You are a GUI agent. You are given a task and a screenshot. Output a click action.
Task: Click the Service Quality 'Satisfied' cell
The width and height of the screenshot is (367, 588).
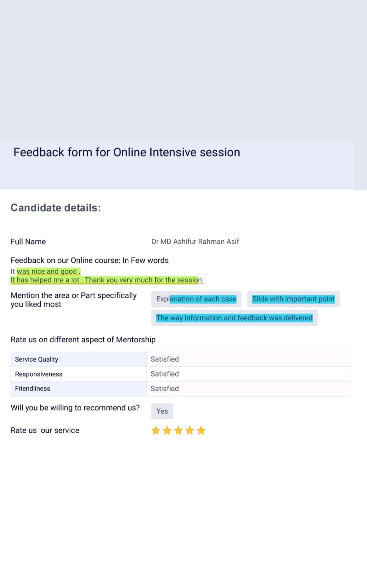pos(248,359)
